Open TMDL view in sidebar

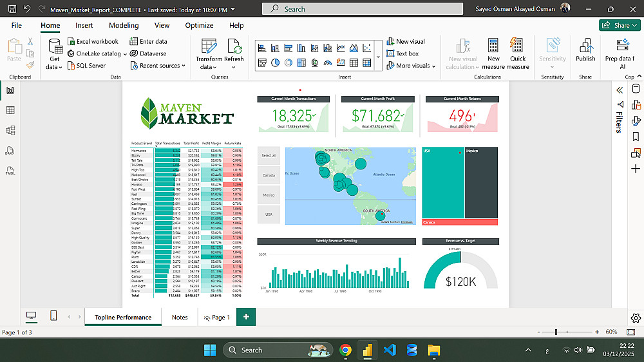click(10, 171)
